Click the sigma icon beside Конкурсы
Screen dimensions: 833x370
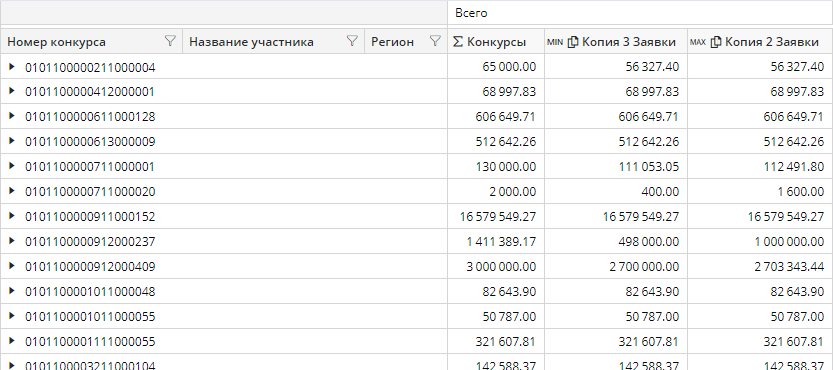457,42
